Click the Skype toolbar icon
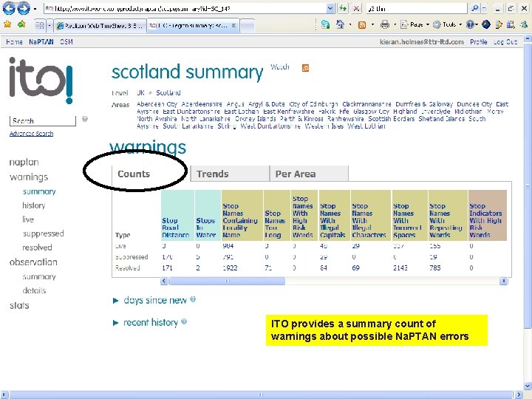 [x=325, y=24]
